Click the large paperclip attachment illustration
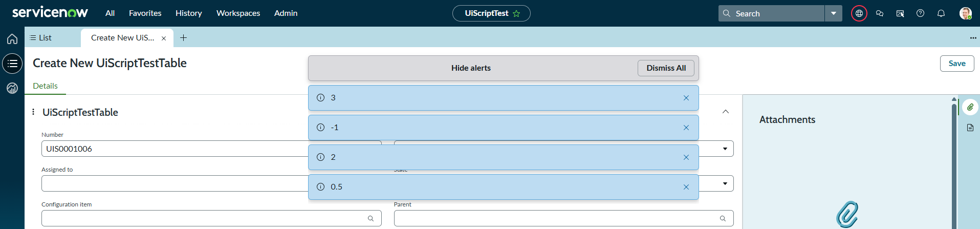The width and height of the screenshot is (980, 229). click(847, 214)
